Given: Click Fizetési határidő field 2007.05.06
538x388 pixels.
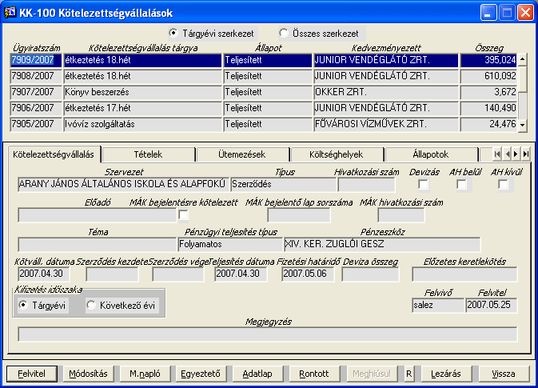Looking at the screenshot, I should (308, 274).
